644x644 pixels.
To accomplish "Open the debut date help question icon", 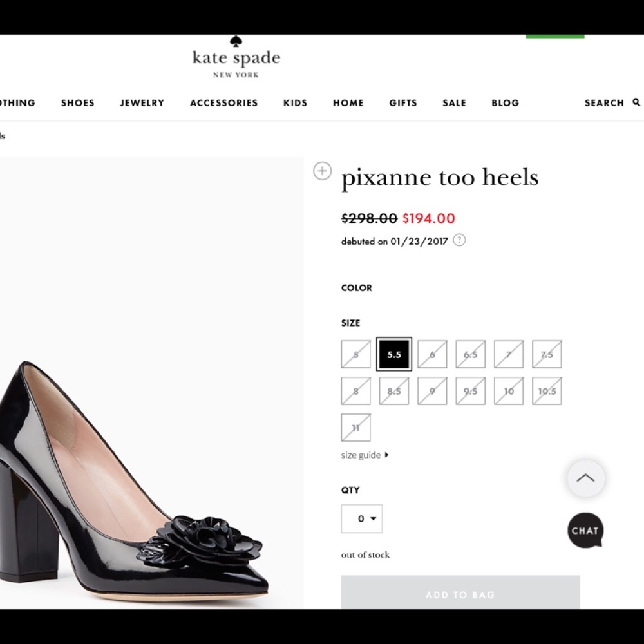I will coord(459,240).
